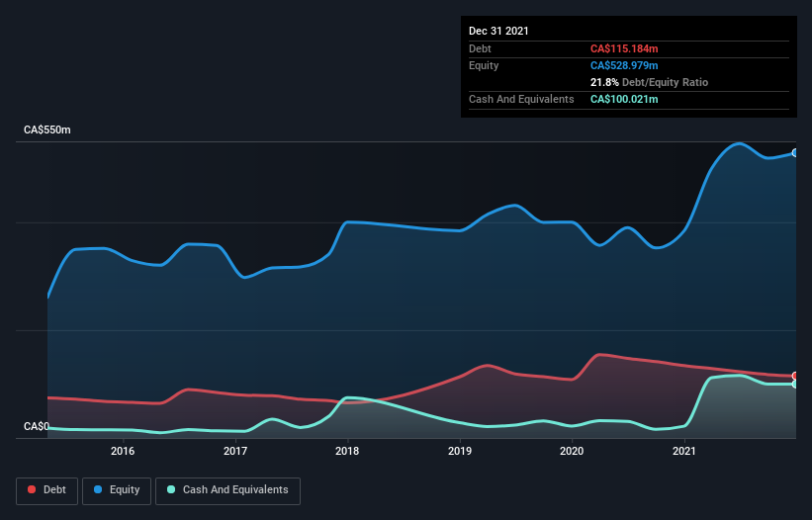Toggle the Debt legend button
The width and height of the screenshot is (812, 520).
pos(46,490)
